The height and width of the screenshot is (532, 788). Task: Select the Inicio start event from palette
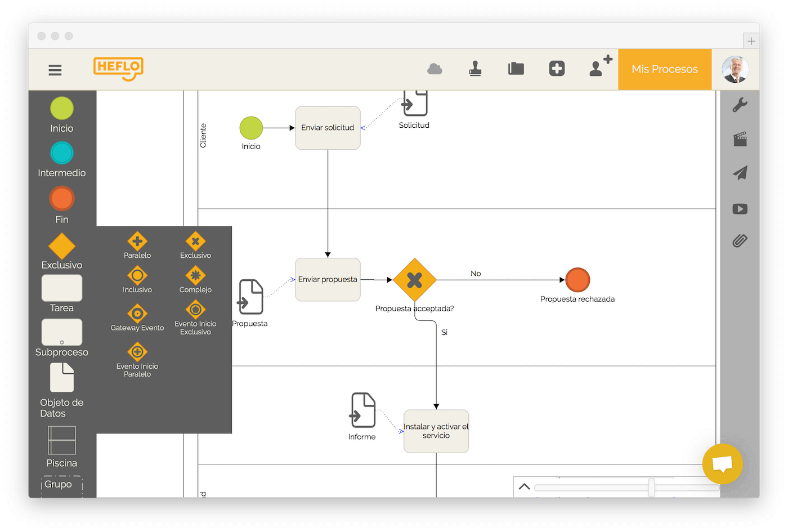[62, 109]
